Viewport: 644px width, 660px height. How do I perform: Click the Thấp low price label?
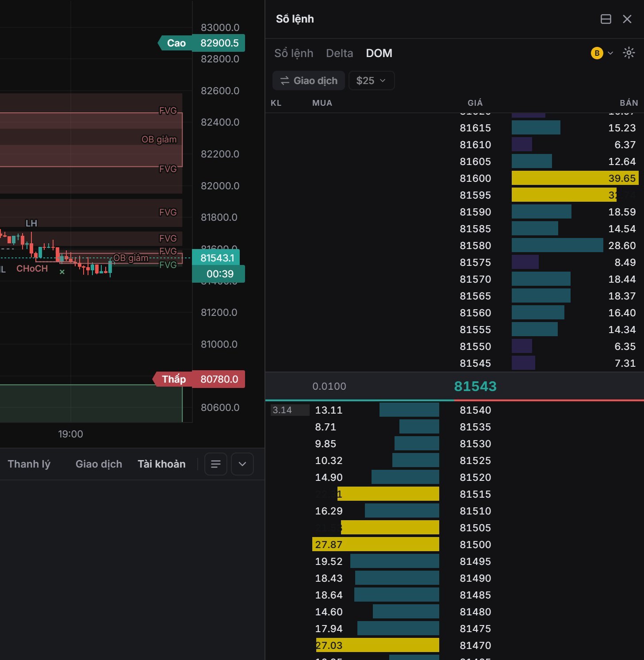(173, 379)
